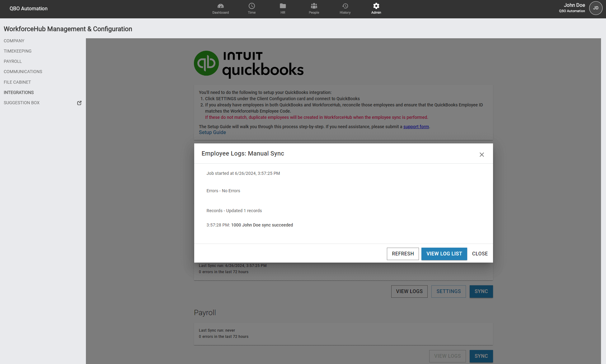
Task: Open the Suggestion Box external link icon
Action: tap(79, 103)
